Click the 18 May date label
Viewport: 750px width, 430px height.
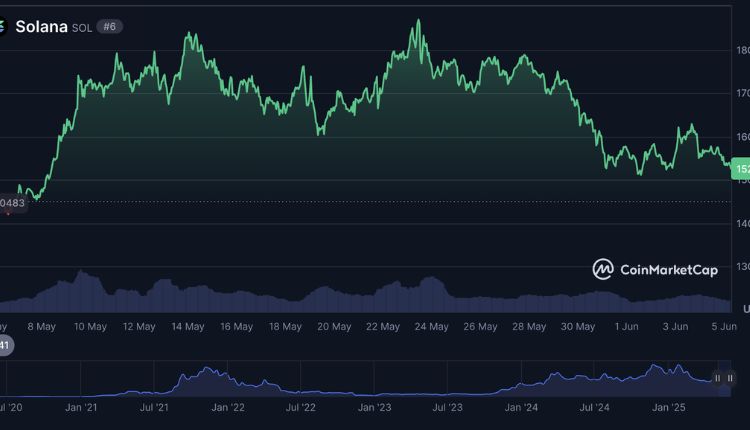tap(285, 327)
